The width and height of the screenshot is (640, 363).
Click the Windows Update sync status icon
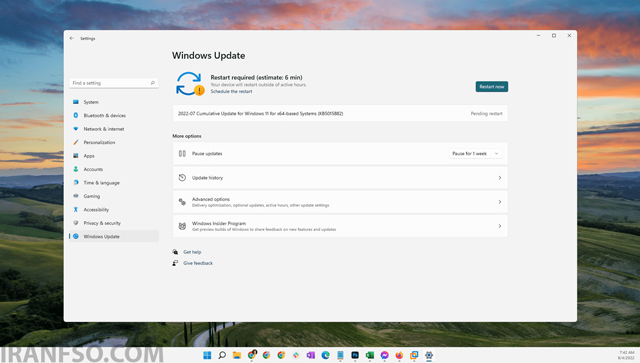(190, 84)
